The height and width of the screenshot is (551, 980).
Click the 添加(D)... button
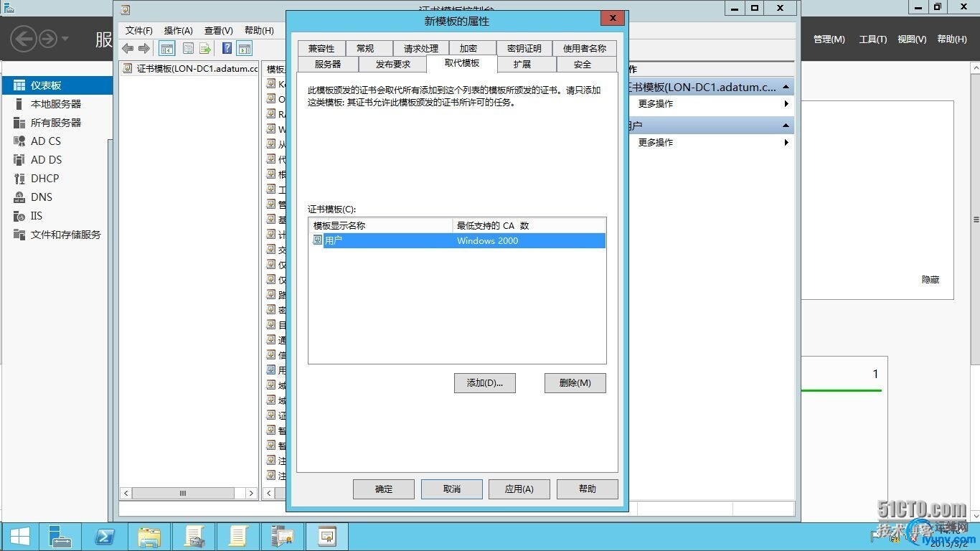(x=485, y=383)
